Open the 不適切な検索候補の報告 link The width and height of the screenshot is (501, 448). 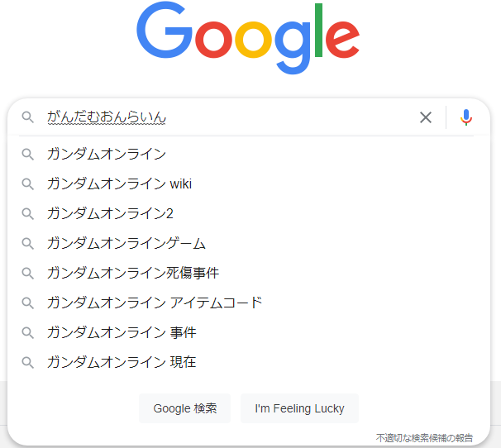424,437
